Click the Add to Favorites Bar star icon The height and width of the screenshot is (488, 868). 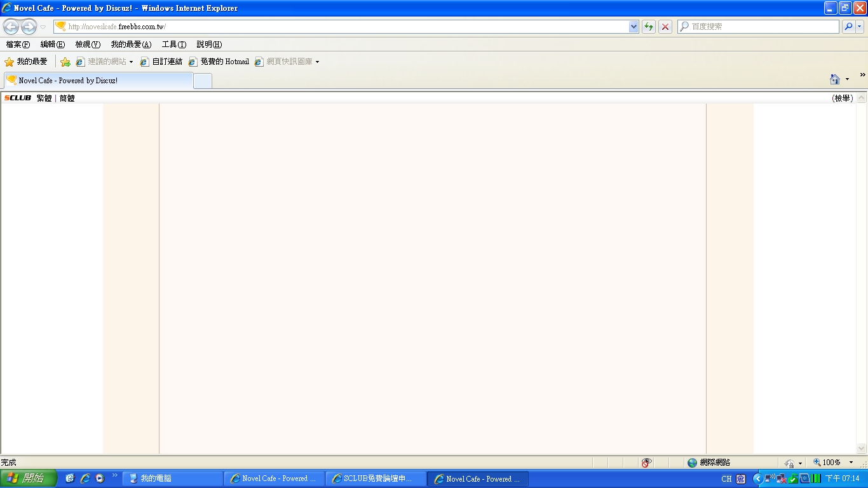point(65,62)
